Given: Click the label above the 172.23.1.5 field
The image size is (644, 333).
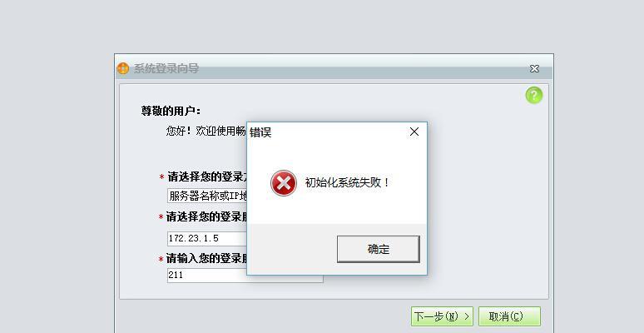Looking at the screenshot, I should coord(206,216).
